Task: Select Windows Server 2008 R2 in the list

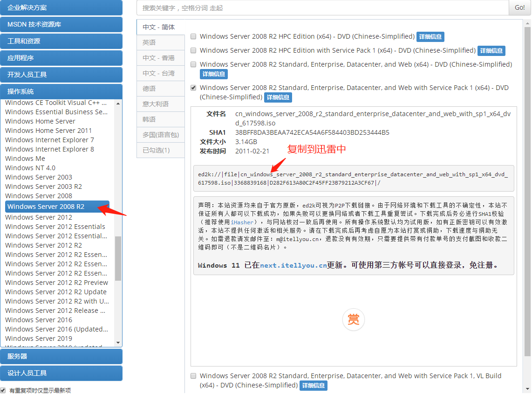Action: point(57,207)
